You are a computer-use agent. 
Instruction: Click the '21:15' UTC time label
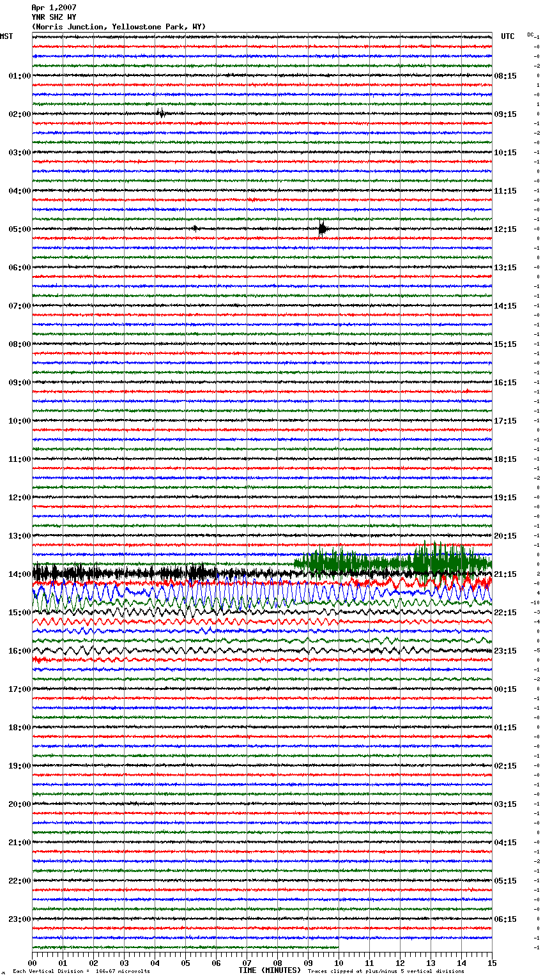(505, 574)
